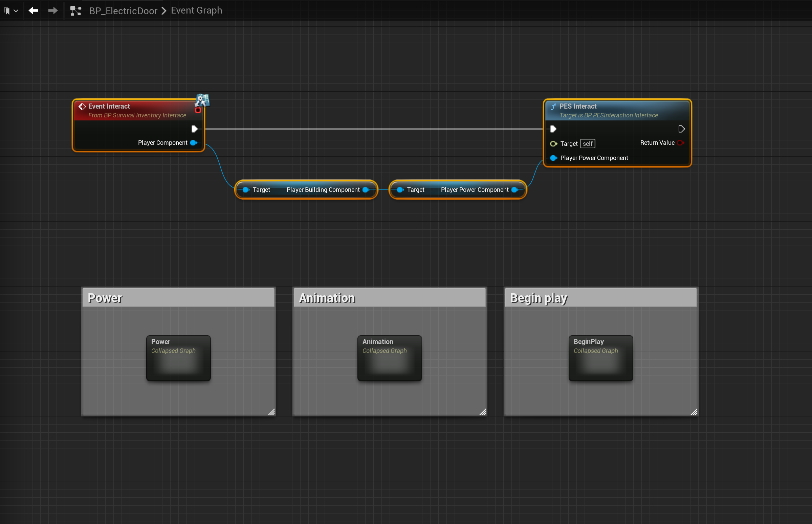Select the BeginPlay collapsed graph node
Viewport: 812px width, 524px height.
click(600, 358)
